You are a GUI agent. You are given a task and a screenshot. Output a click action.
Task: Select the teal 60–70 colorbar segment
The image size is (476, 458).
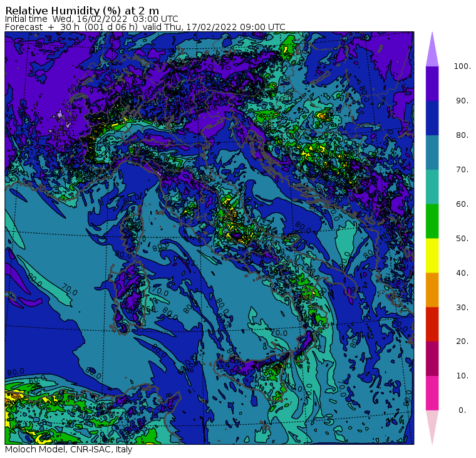coord(432,187)
